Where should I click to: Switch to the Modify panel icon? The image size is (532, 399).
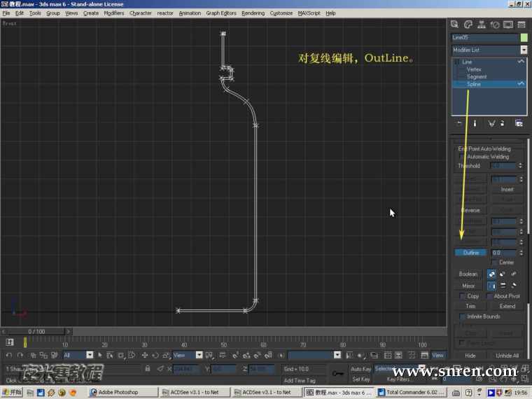(x=468, y=24)
